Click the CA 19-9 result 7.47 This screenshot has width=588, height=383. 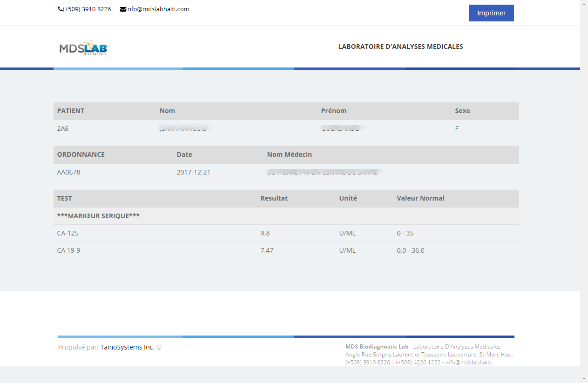[x=267, y=250]
